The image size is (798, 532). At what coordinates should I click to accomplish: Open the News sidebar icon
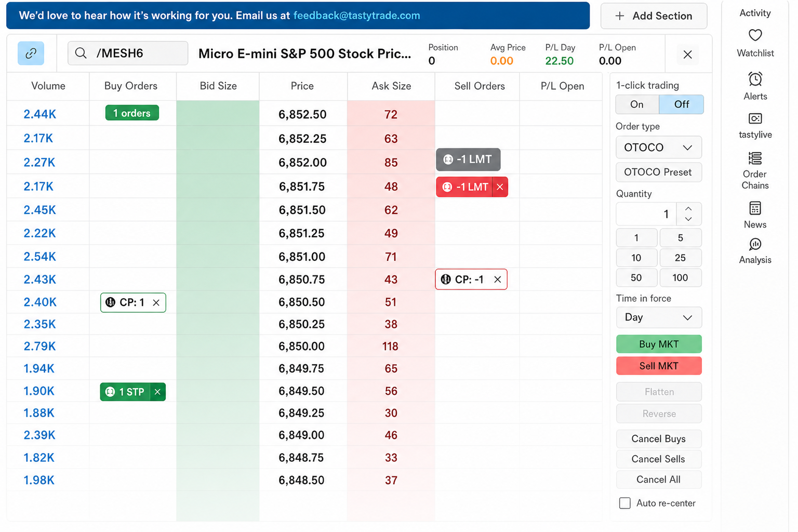tap(755, 208)
